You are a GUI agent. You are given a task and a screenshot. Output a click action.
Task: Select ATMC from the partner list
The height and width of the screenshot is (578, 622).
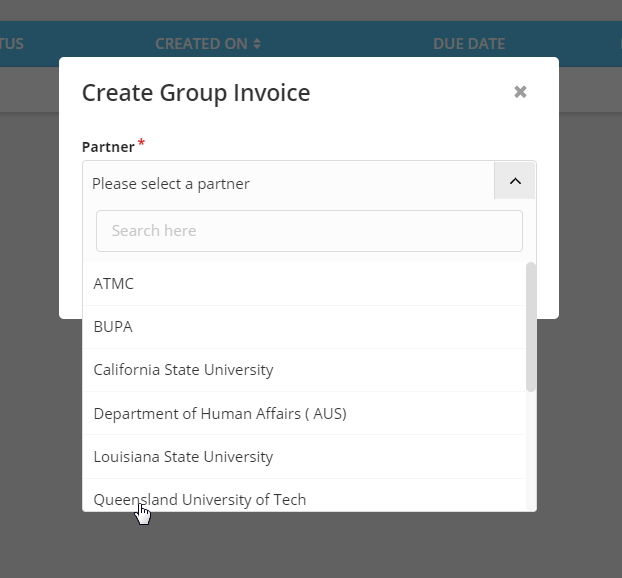tap(305, 284)
